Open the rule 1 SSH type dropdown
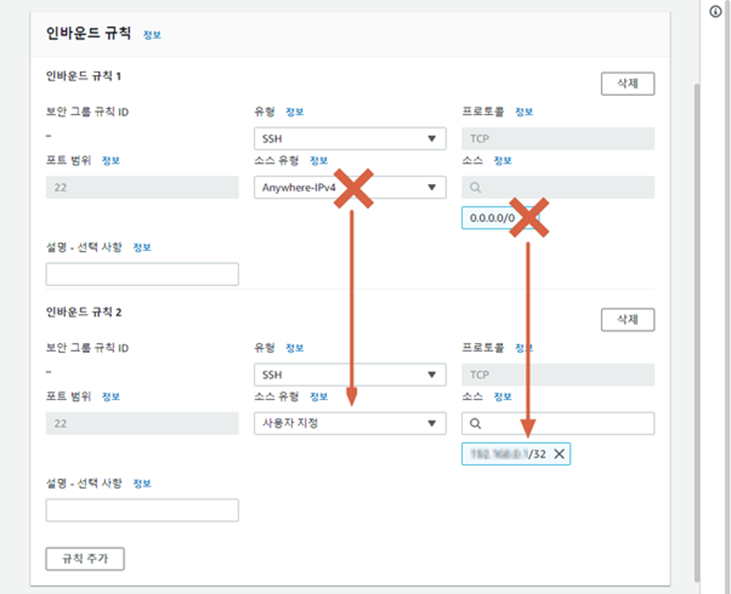This screenshot has height=594, width=731. tap(350, 138)
